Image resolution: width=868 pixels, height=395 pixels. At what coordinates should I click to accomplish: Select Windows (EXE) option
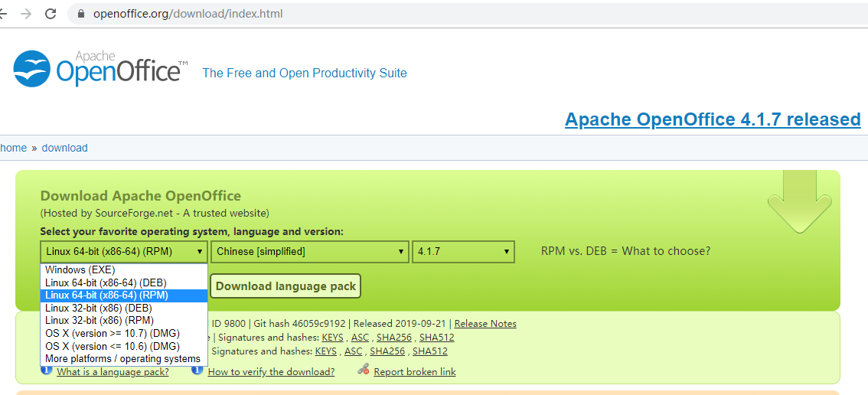pyautogui.click(x=124, y=269)
